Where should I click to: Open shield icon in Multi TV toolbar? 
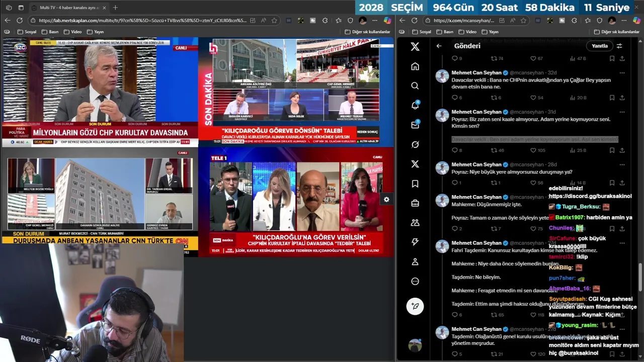351,21
